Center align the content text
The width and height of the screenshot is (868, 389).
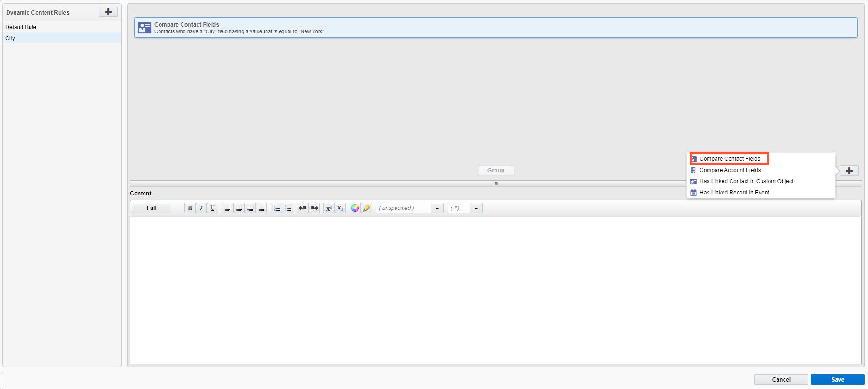pos(239,208)
